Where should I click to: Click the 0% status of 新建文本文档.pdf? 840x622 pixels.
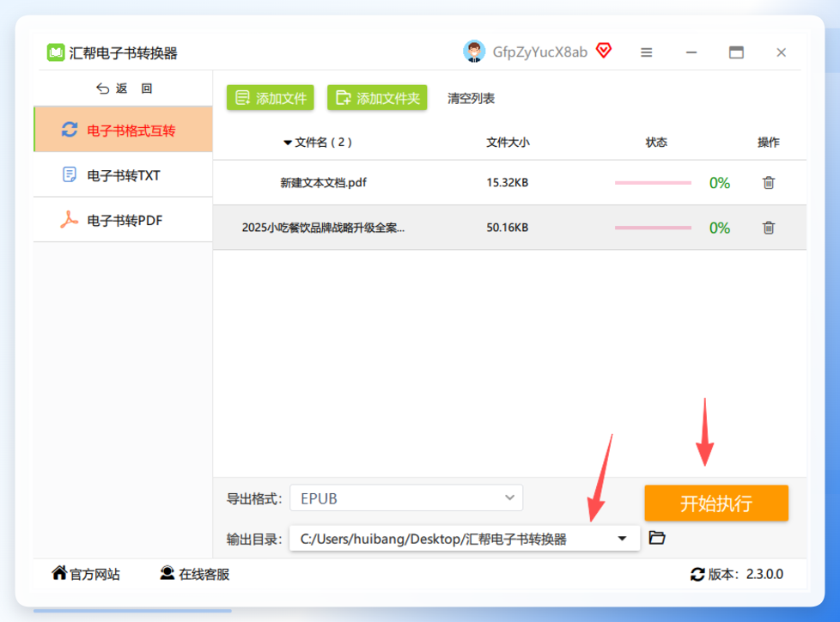click(x=720, y=183)
